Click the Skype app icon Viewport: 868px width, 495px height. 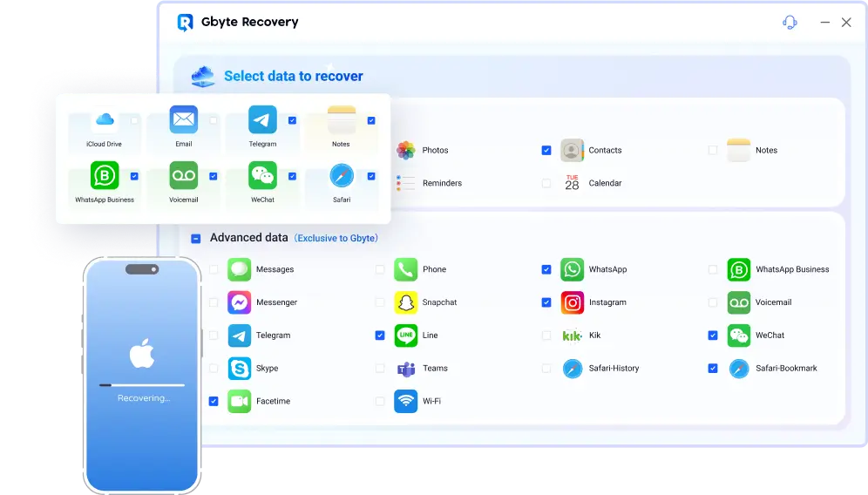pyautogui.click(x=239, y=369)
